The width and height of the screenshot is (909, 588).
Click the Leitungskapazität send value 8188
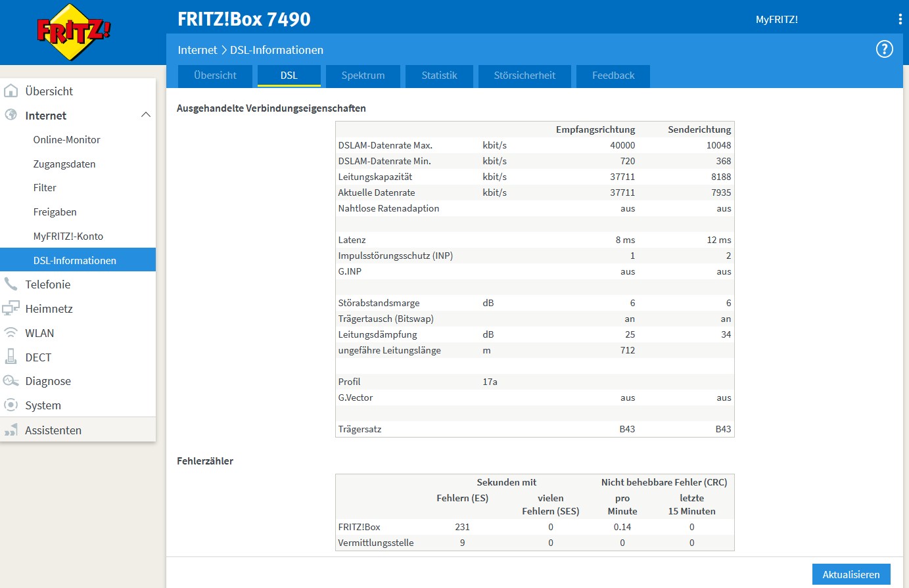721,177
